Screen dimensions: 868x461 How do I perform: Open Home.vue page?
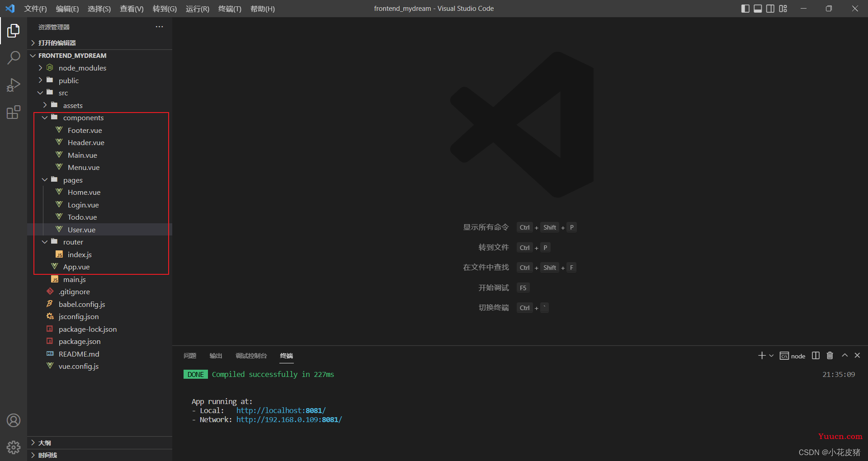click(x=100, y=192)
